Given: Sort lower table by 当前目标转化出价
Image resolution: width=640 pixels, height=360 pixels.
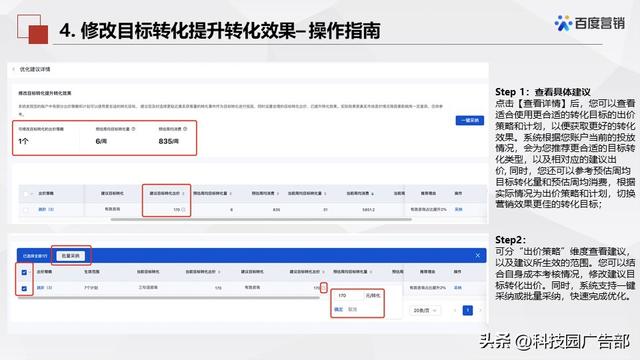Looking at the screenshot, I should [x=220, y=272].
